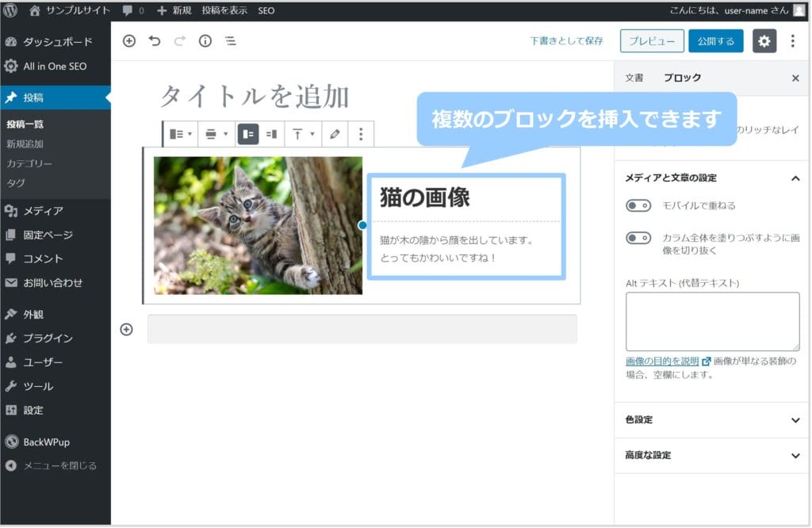The width and height of the screenshot is (812, 528).
Task: Click 新規追加 submenu item
Action: (25, 144)
